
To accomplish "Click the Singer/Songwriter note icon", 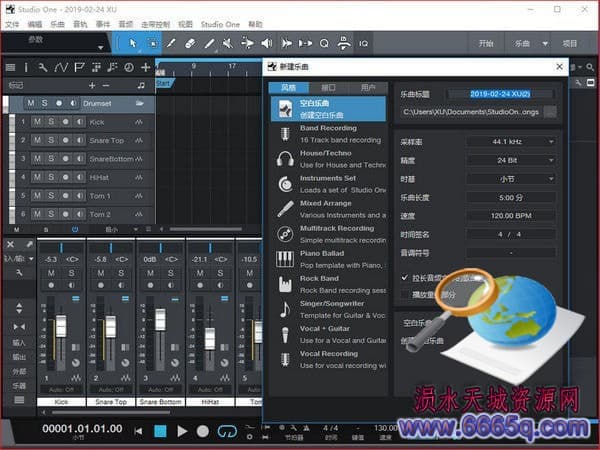I will pyautogui.click(x=285, y=309).
